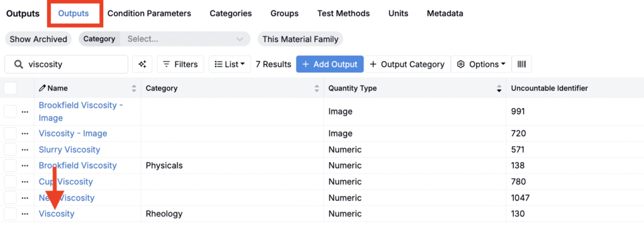Open the Filters button
644x234 pixels.
pyautogui.click(x=180, y=64)
